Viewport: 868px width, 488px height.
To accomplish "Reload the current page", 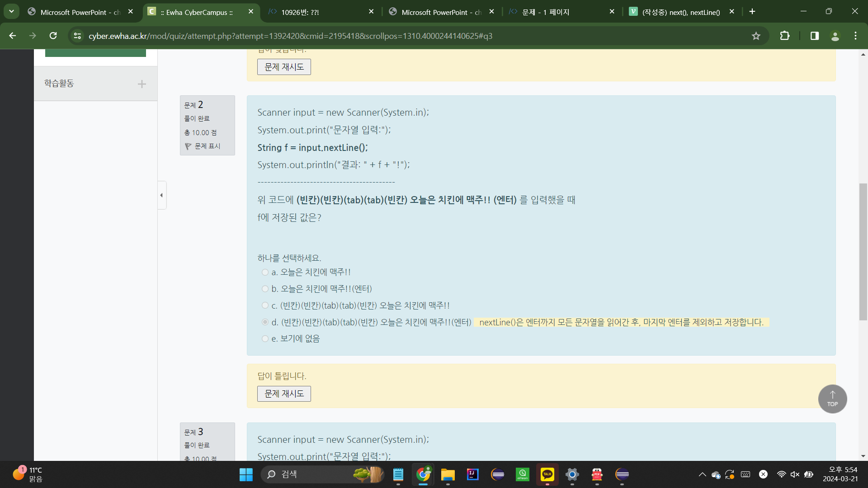I will click(53, 36).
